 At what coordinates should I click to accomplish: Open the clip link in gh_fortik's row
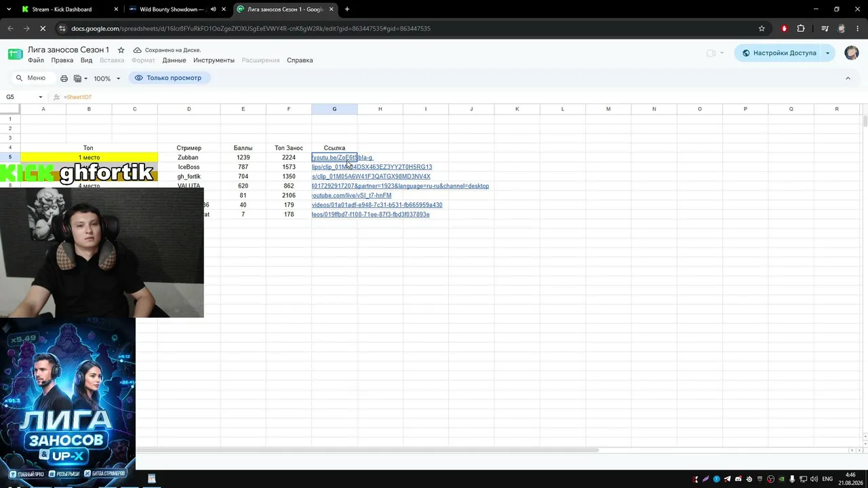point(371,177)
